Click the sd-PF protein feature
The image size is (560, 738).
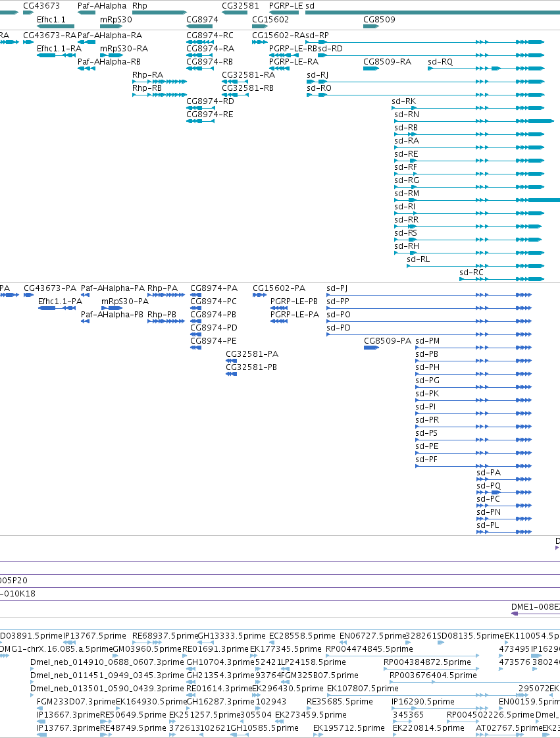pyautogui.click(x=473, y=466)
